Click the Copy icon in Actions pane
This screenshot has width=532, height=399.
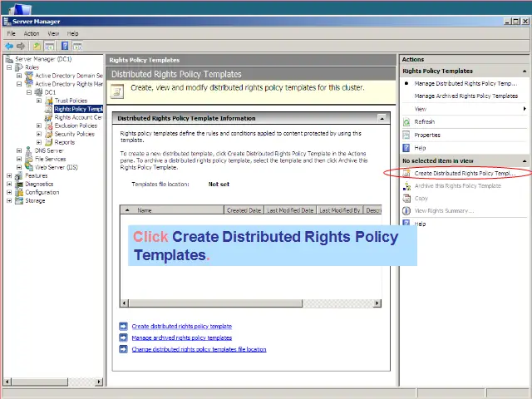[406, 199]
